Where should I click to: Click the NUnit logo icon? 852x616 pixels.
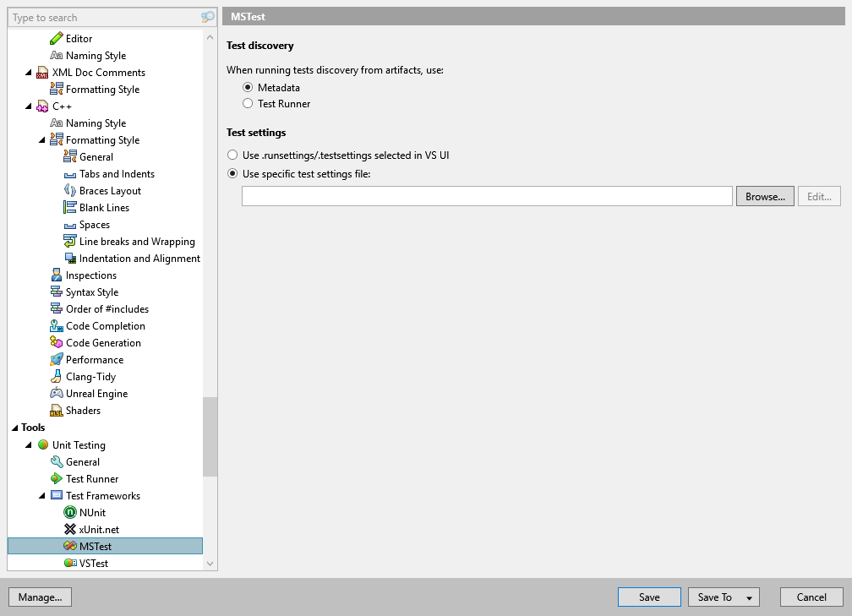[70, 512]
